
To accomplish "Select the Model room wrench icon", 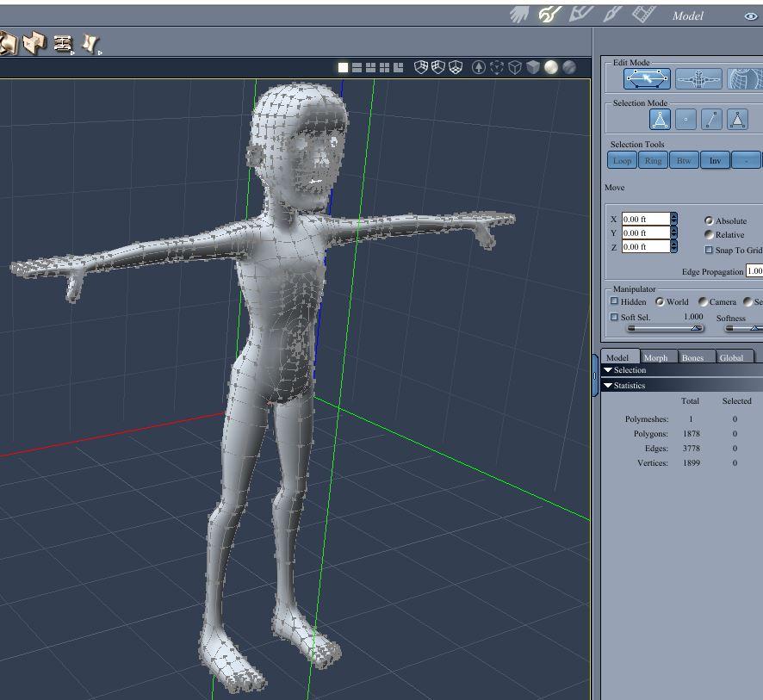I will point(550,15).
